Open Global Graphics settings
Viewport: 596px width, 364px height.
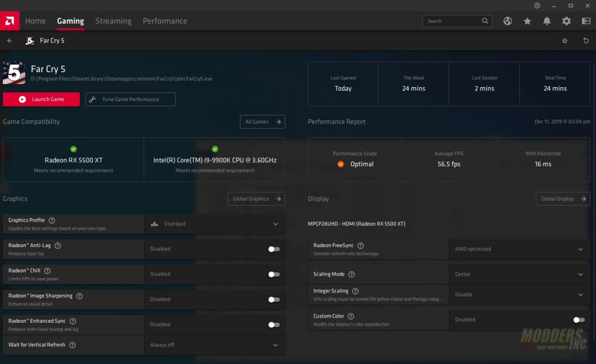(256, 198)
